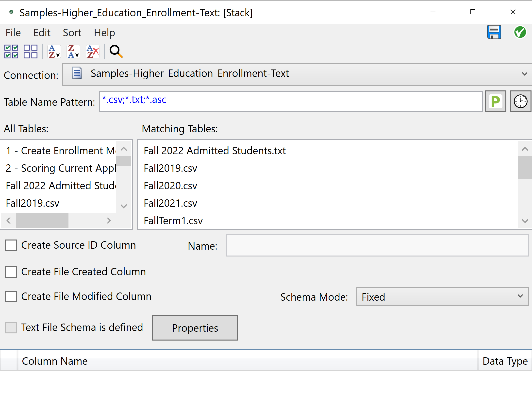The height and width of the screenshot is (412, 532).
Task: Confirm changes with the green checkmark icon
Action: tap(520, 32)
